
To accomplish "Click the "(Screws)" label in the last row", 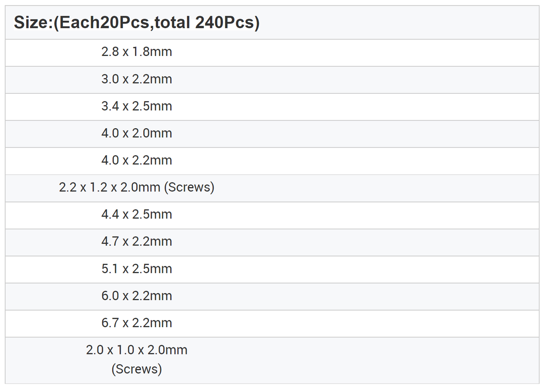I will pyautogui.click(x=137, y=369).
